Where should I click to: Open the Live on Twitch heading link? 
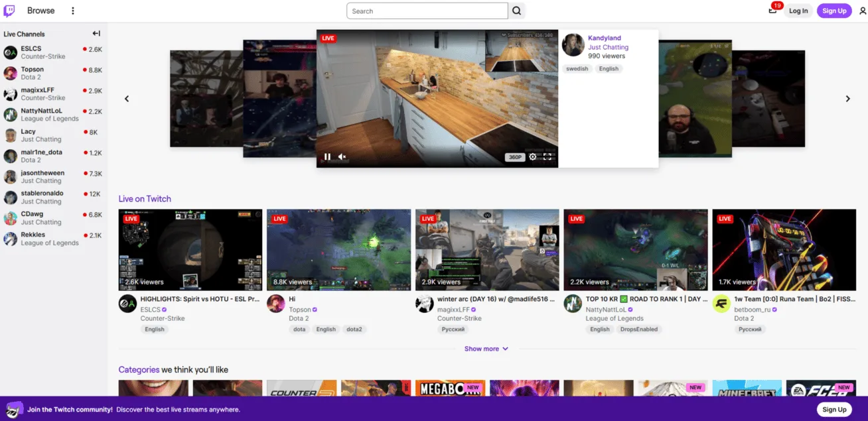pos(145,199)
